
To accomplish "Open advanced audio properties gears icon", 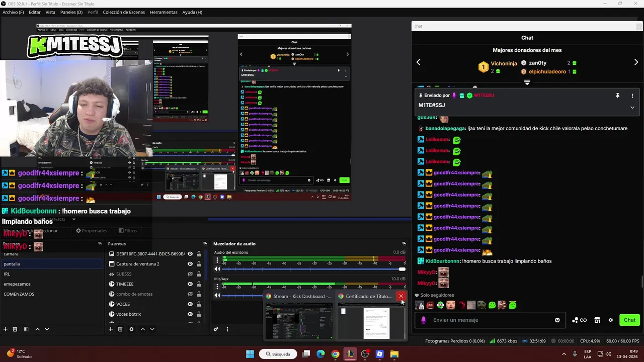I will pyautogui.click(x=216, y=329).
